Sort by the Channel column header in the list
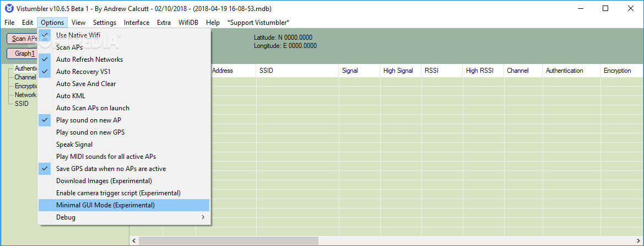Viewport: 644px width, 246px height. [x=523, y=71]
